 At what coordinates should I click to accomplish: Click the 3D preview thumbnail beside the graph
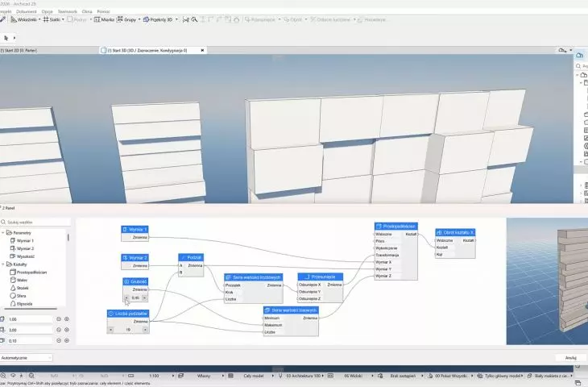(x=547, y=281)
